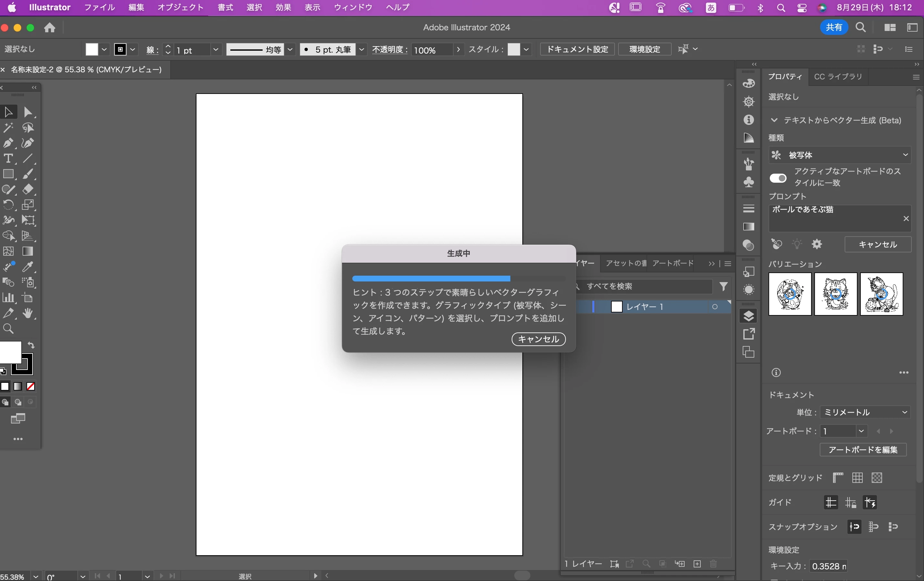Open the Layers panel icon in the dock
The width and height of the screenshot is (924, 581).
748,316
